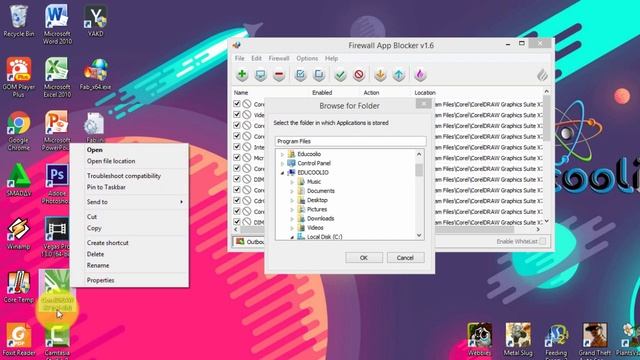Click the orange down-arrow Import icon
Viewport: 640px width, 360px height.
[380, 75]
